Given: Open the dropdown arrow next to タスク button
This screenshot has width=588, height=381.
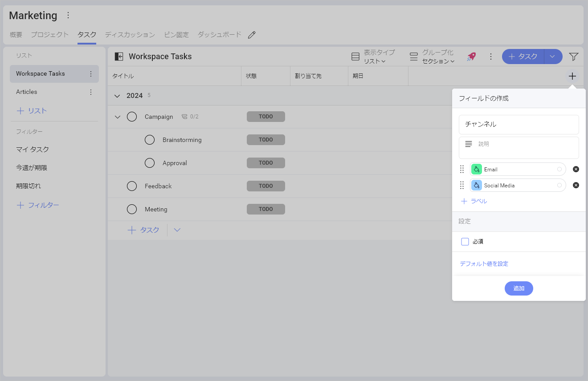Looking at the screenshot, I should (553, 57).
